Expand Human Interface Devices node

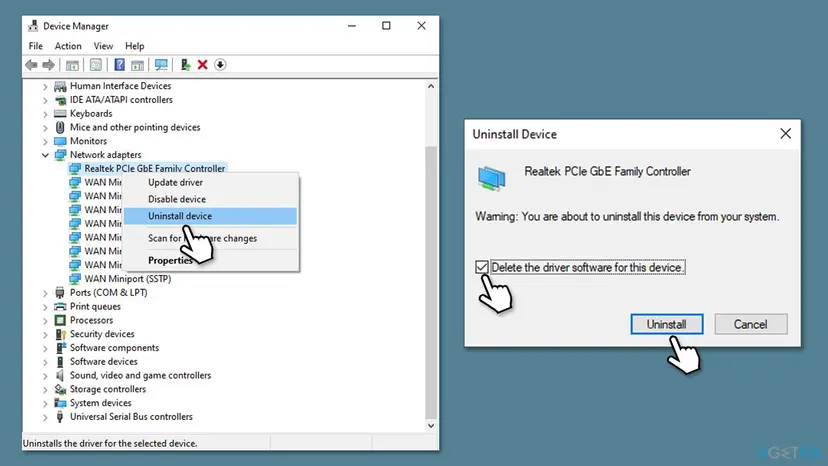pos(45,86)
